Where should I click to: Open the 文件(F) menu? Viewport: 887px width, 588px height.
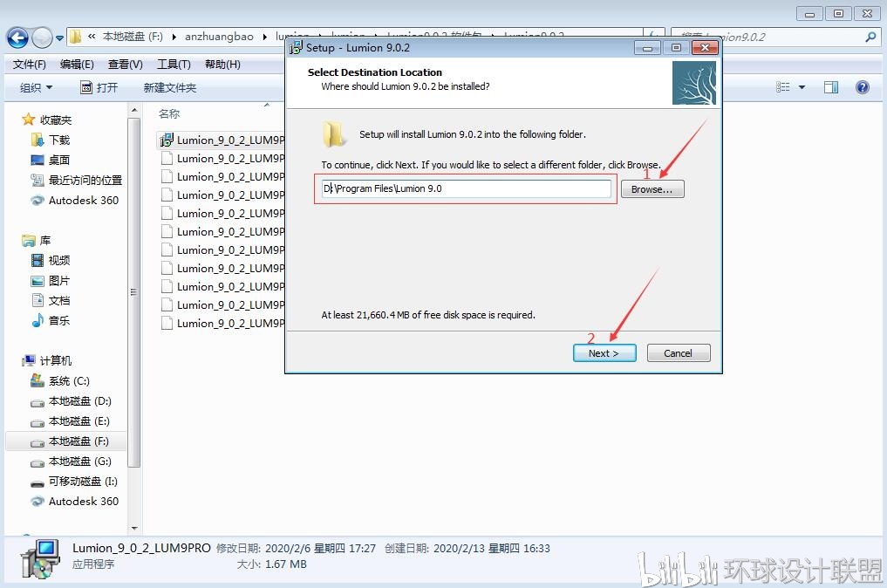(30, 65)
